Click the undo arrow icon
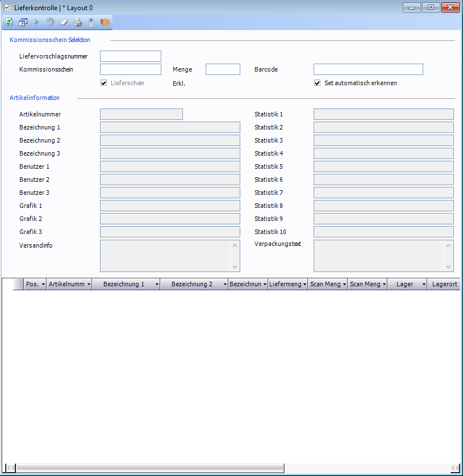 tap(50, 22)
